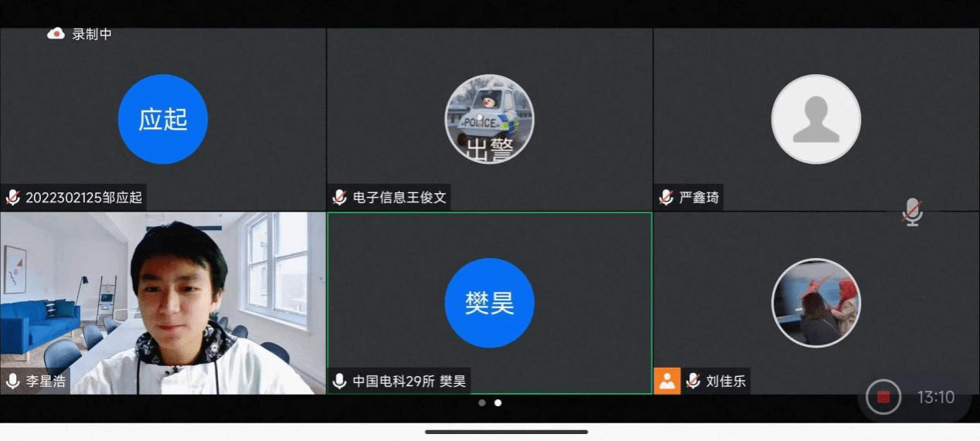
Task: Click the 13:10 recording timer
Action: pos(935,398)
